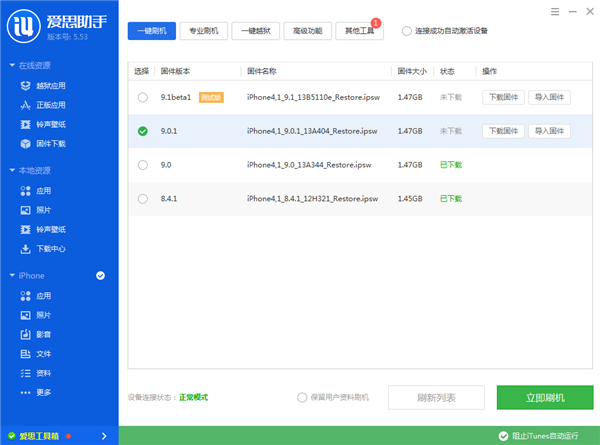Click the 固件名称 column header

coord(262,71)
